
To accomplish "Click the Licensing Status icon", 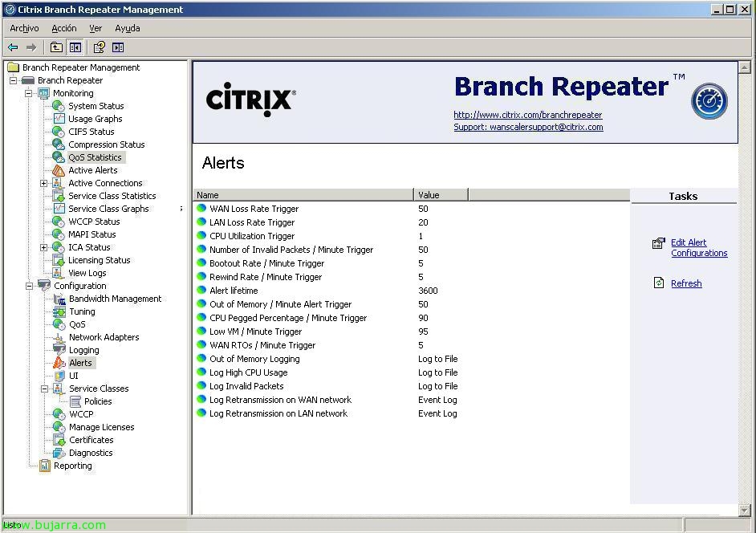I will tap(59, 260).
